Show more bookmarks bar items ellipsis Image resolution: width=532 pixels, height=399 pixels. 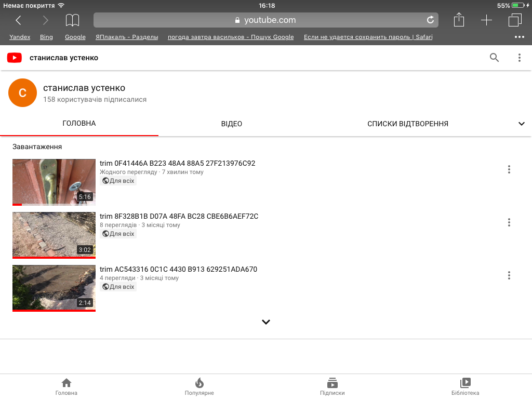pyautogui.click(x=519, y=37)
